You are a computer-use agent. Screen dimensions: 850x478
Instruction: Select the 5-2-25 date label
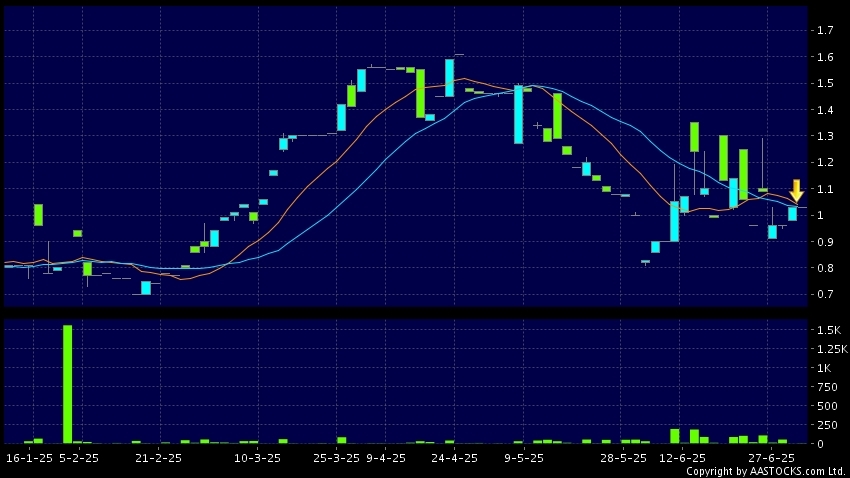(79, 458)
